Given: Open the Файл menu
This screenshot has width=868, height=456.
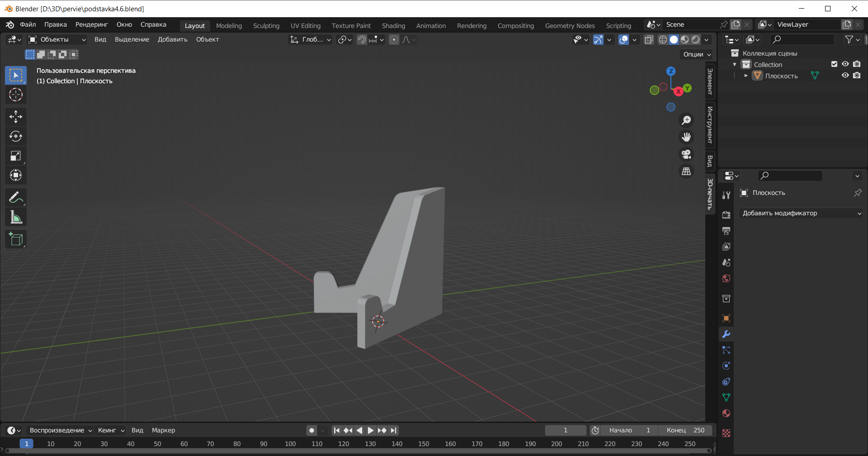Looking at the screenshot, I should [28, 24].
